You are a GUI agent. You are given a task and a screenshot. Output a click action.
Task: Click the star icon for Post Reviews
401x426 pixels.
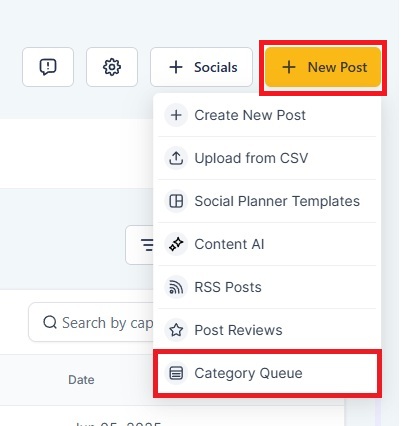pos(176,330)
